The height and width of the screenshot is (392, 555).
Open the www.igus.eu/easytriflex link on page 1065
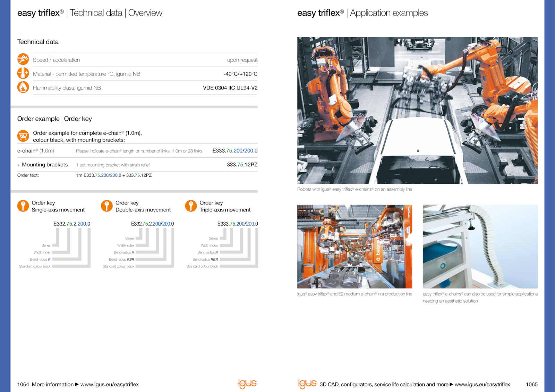(482, 384)
